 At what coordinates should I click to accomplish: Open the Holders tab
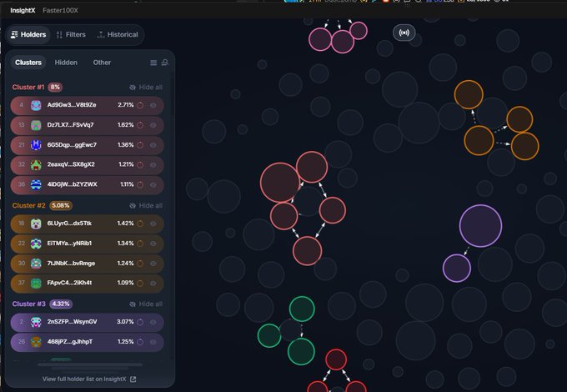(28, 35)
